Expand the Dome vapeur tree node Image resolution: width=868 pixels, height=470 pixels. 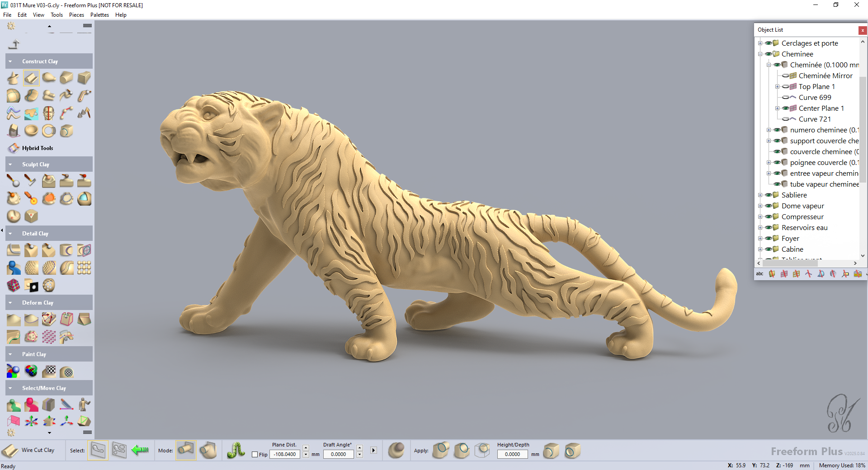(x=760, y=206)
